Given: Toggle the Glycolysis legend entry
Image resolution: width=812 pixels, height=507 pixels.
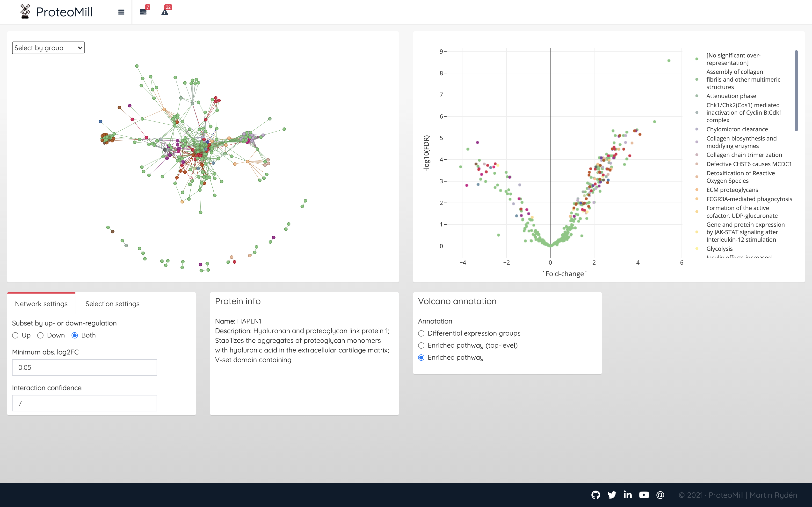Looking at the screenshot, I should pos(719,249).
